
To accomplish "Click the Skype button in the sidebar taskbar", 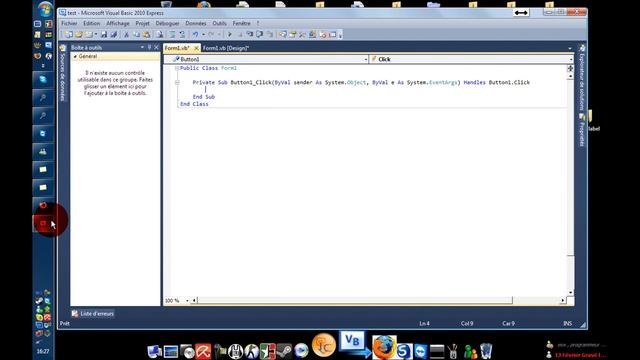I will pyautogui.click(x=43, y=79).
